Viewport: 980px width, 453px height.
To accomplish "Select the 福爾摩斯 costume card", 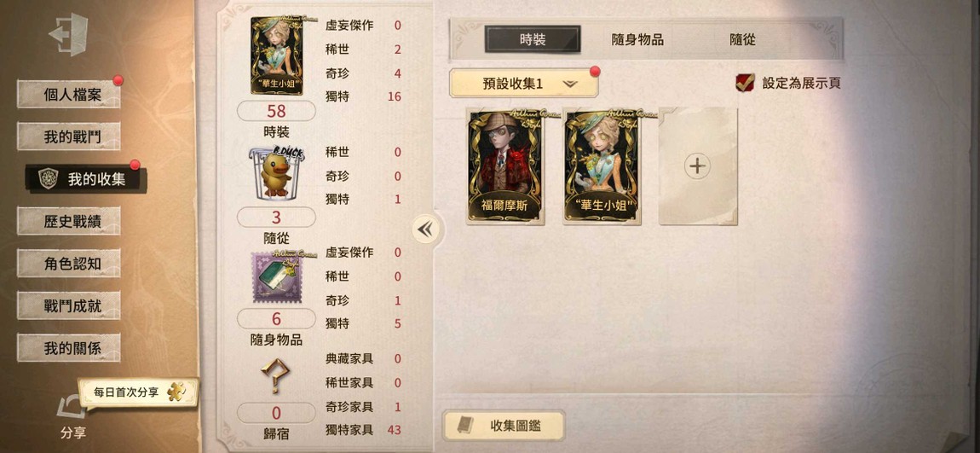I will click(x=505, y=166).
